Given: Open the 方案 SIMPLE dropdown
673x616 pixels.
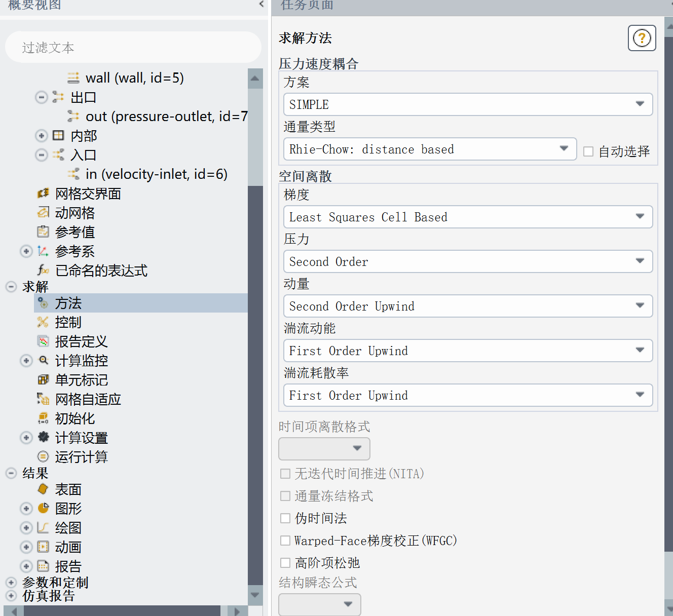Looking at the screenshot, I should (x=468, y=104).
